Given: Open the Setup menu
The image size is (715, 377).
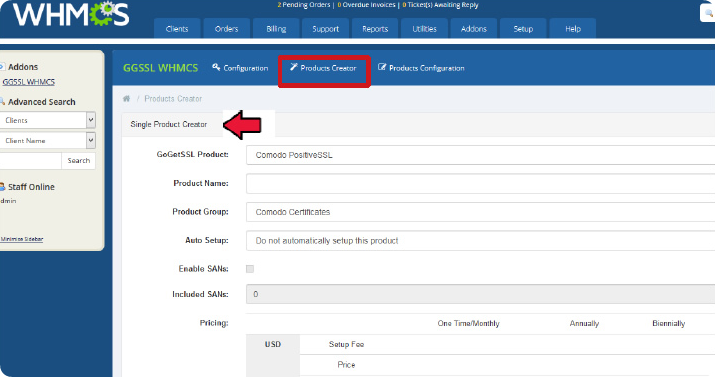Looking at the screenshot, I should tap(523, 29).
